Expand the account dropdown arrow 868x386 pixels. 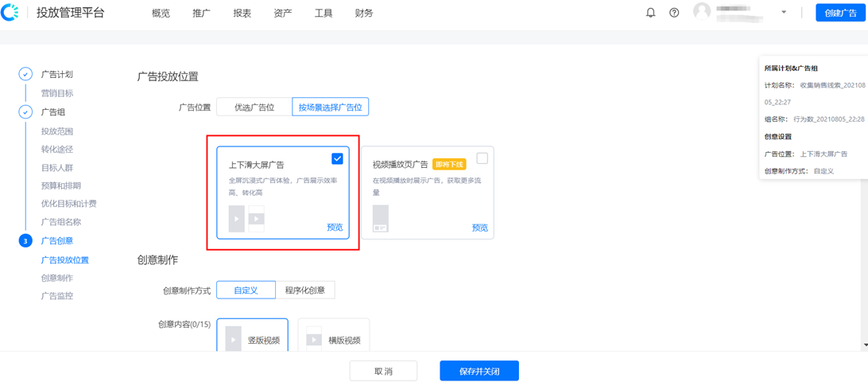click(x=783, y=12)
